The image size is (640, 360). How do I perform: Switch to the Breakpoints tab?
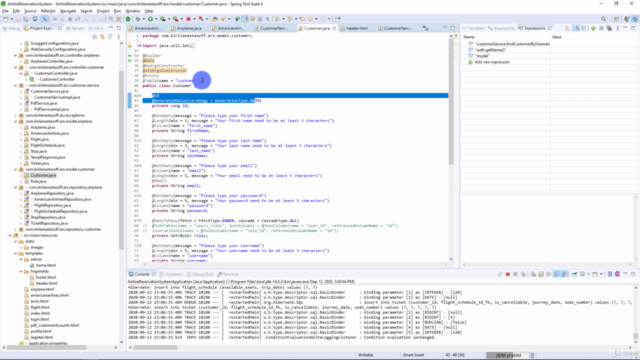(501, 28)
